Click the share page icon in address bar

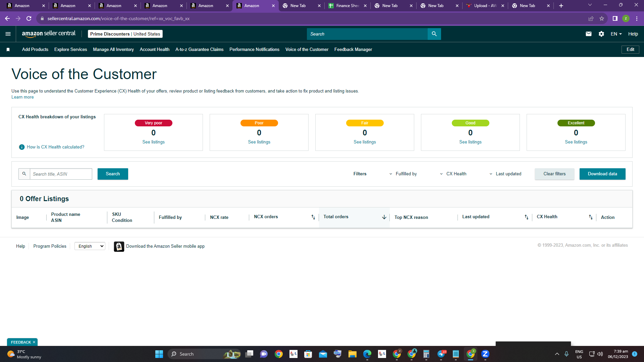(x=591, y=18)
